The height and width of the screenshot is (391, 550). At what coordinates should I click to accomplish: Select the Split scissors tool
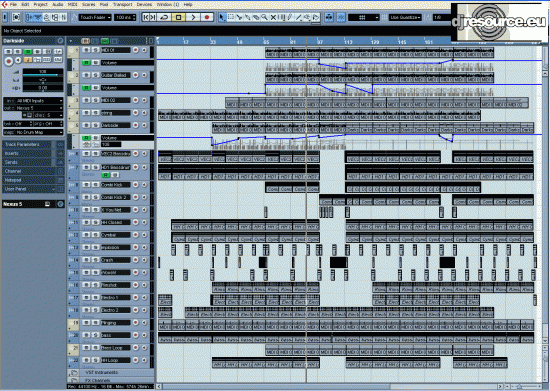239,17
